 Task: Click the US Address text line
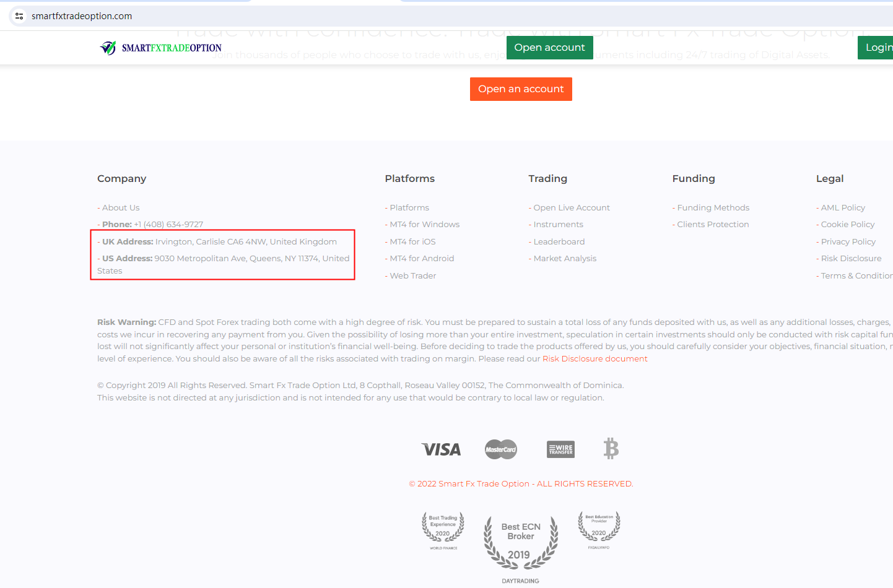click(x=224, y=265)
